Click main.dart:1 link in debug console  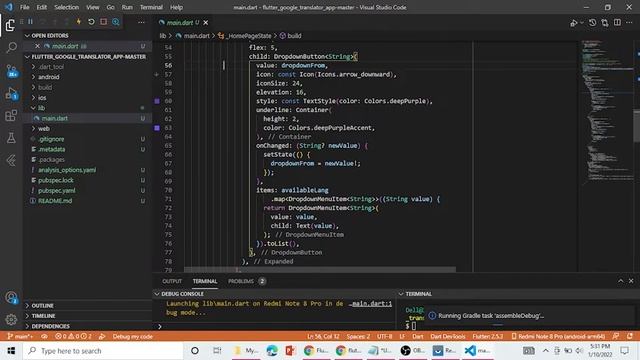click(x=371, y=304)
